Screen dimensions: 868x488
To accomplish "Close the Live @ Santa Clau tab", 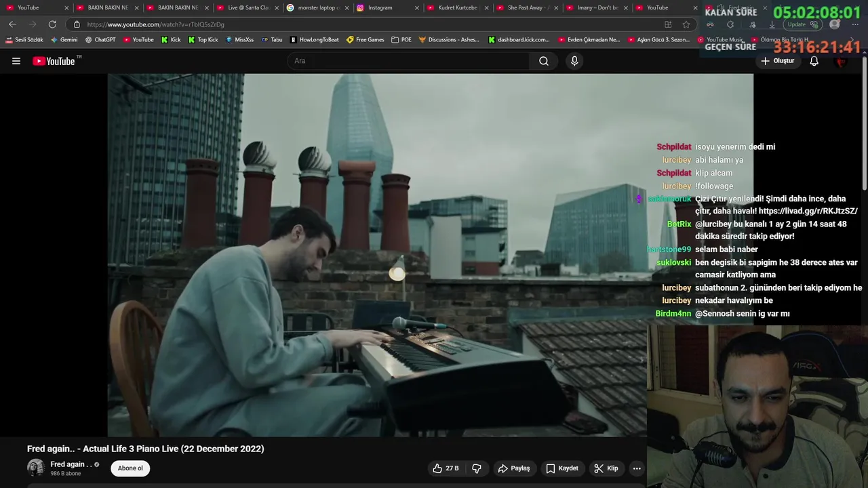I will (x=277, y=7).
